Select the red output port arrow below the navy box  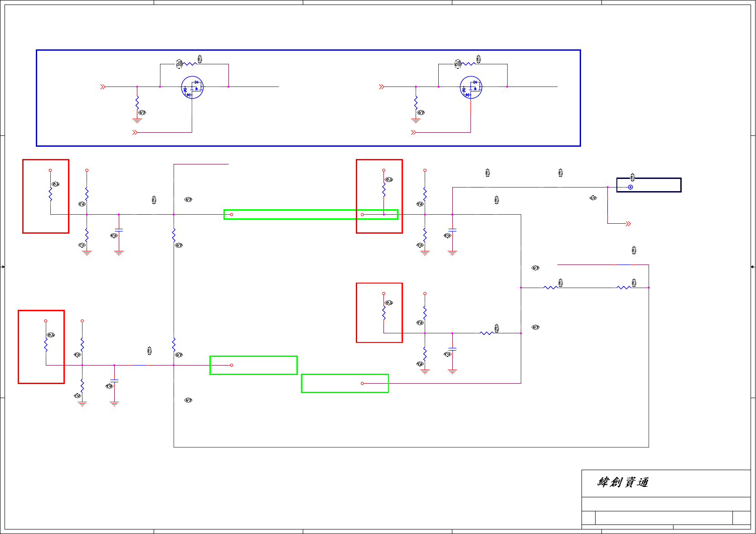pyautogui.click(x=628, y=224)
